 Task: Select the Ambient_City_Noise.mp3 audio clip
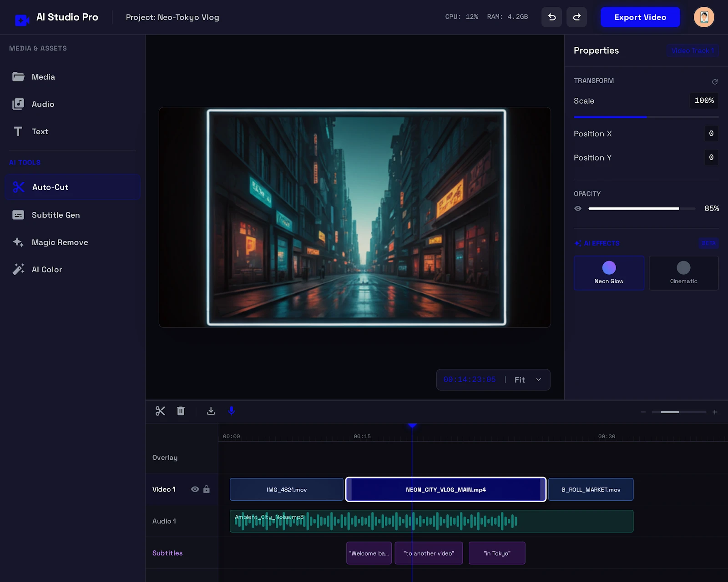click(x=431, y=521)
